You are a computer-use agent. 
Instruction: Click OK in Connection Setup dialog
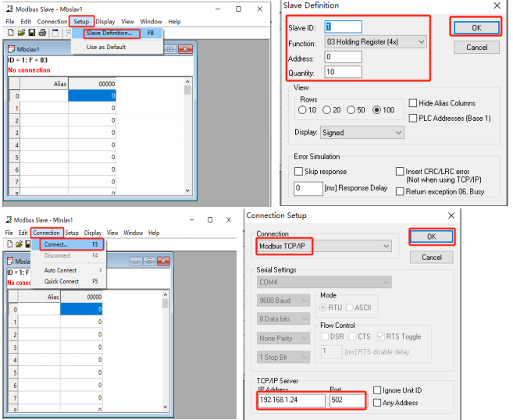431,237
